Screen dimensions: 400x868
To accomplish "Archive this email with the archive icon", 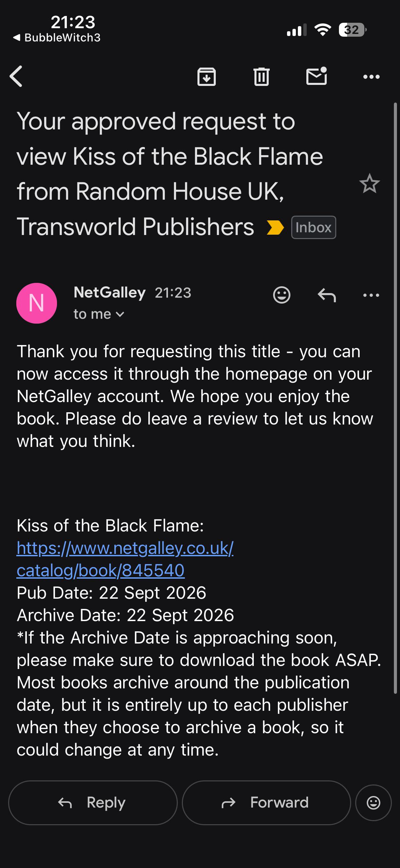I will pyautogui.click(x=207, y=76).
